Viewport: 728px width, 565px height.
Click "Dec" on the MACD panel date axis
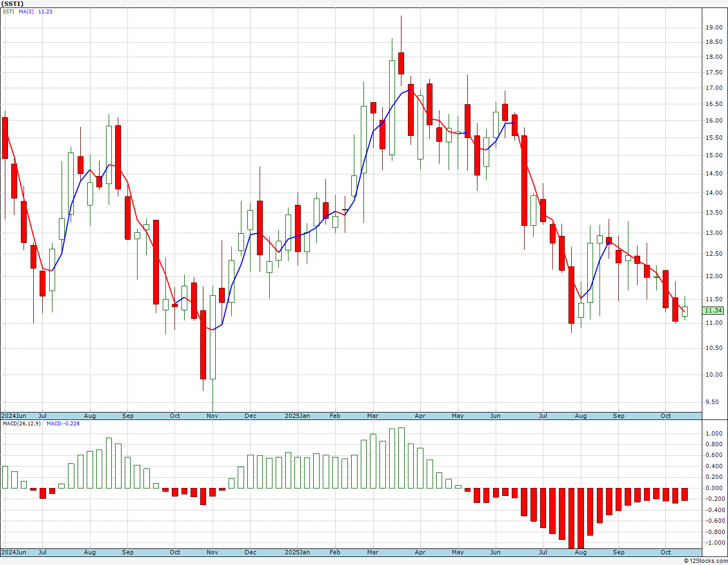pos(251,552)
